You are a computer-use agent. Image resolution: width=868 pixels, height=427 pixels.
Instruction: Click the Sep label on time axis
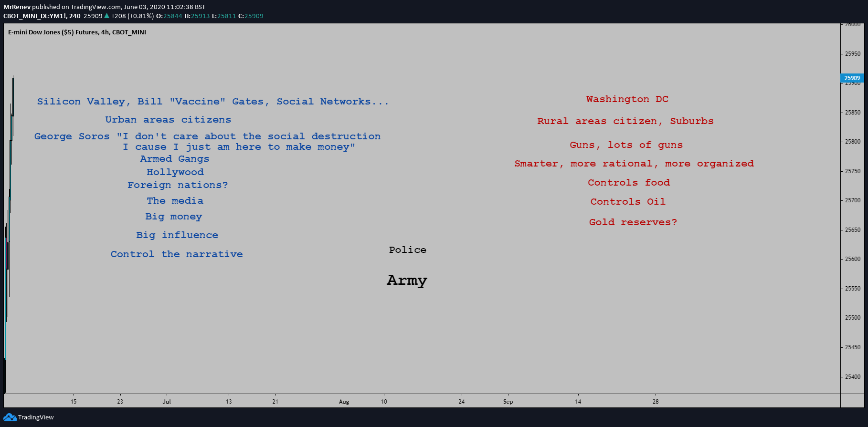point(508,402)
